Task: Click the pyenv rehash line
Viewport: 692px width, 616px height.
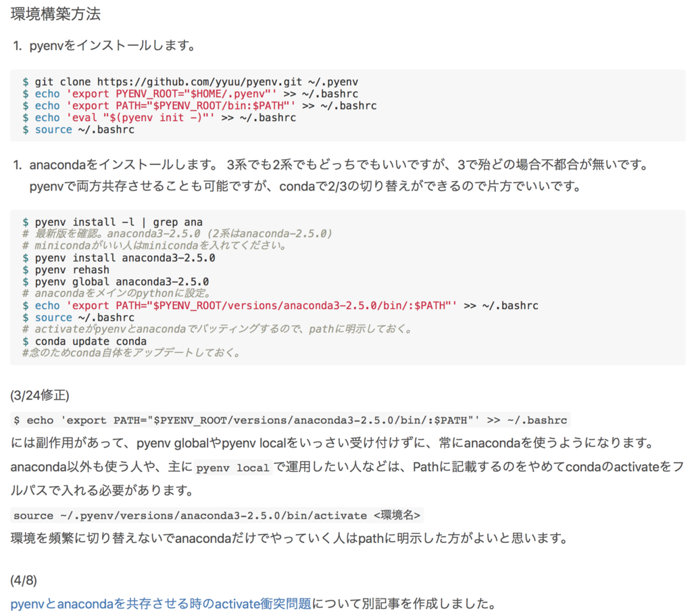Action: point(66,270)
